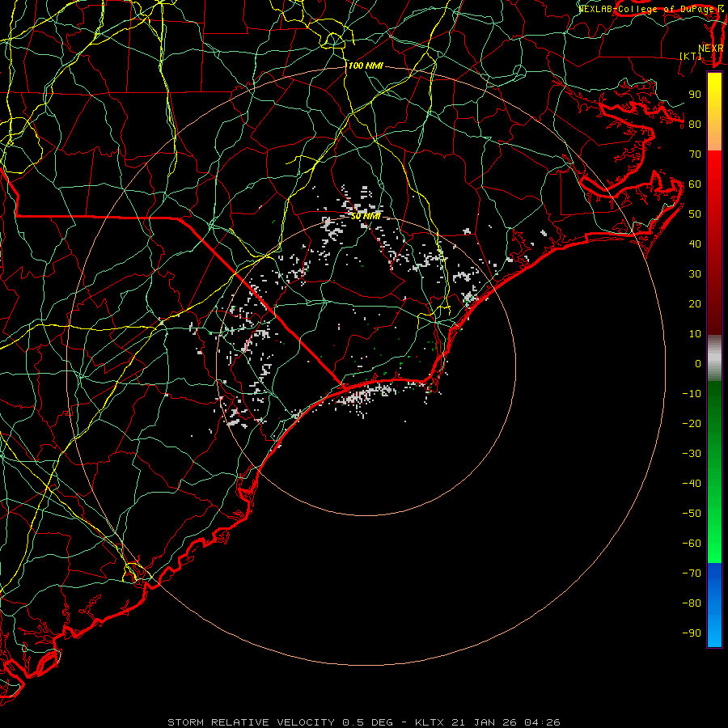This screenshot has width=728, height=728.
Task: Select the "-80" value on velocity scale
Action: coord(692,603)
